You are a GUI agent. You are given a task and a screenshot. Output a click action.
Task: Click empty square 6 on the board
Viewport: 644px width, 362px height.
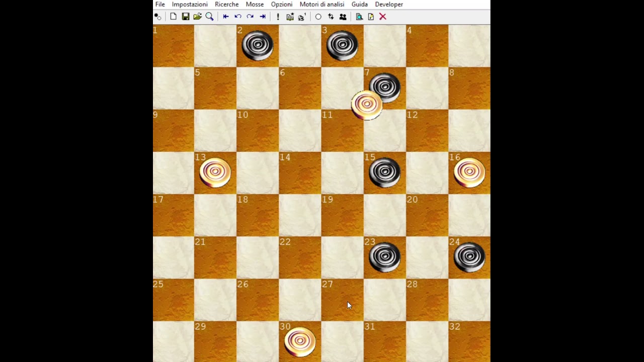pyautogui.click(x=300, y=88)
